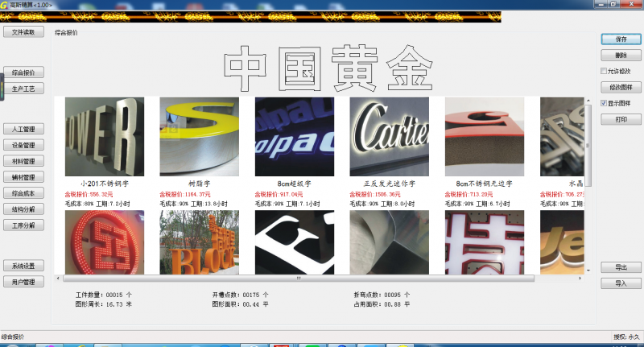Select the white letter E thumbnail
This screenshot has height=347, width=644.
pyautogui.click(x=295, y=242)
